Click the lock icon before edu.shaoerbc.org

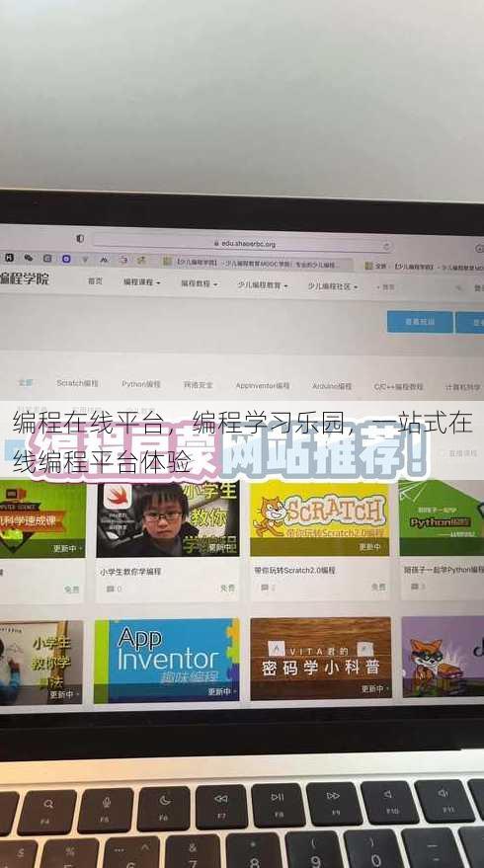(216, 243)
